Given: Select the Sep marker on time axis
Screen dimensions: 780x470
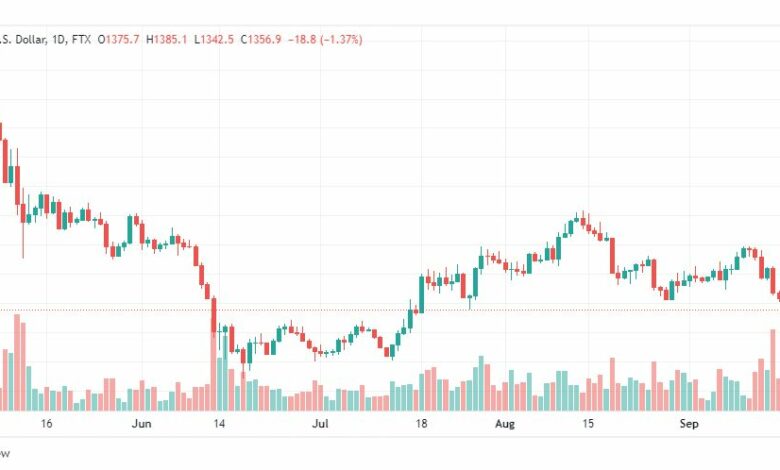Looking at the screenshot, I should (x=689, y=424).
